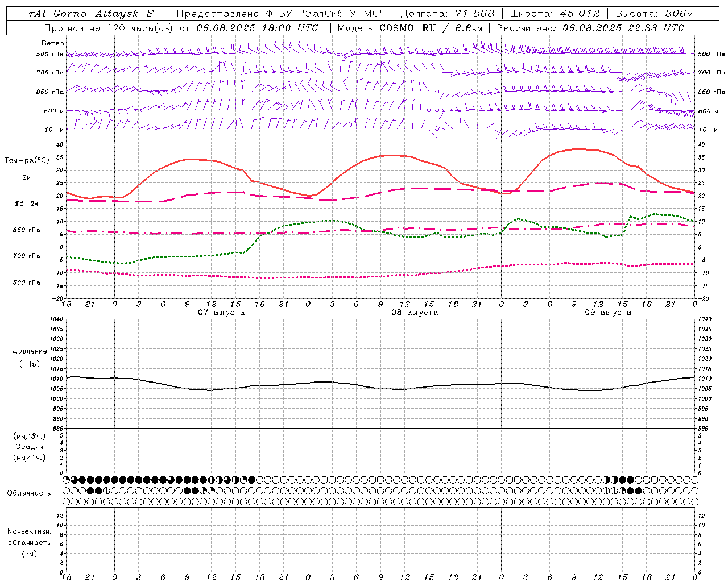
Task: Click the Давление panel label
Action: (x=30, y=351)
